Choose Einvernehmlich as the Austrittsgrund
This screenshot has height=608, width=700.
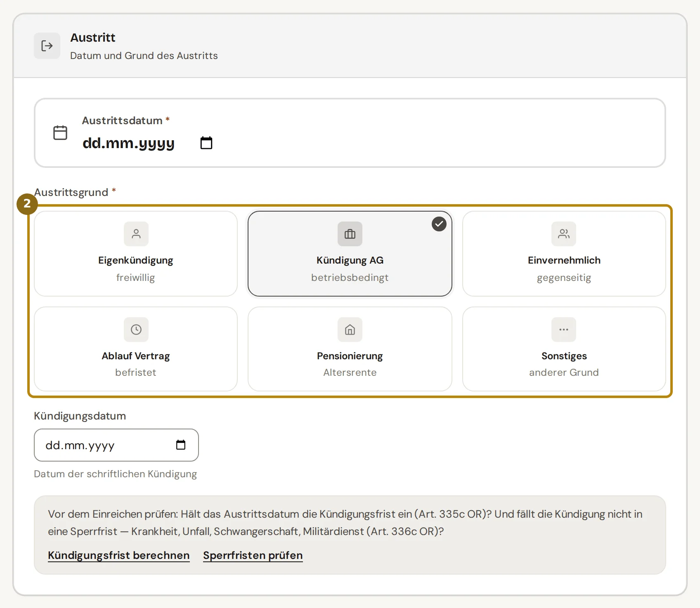564,254
